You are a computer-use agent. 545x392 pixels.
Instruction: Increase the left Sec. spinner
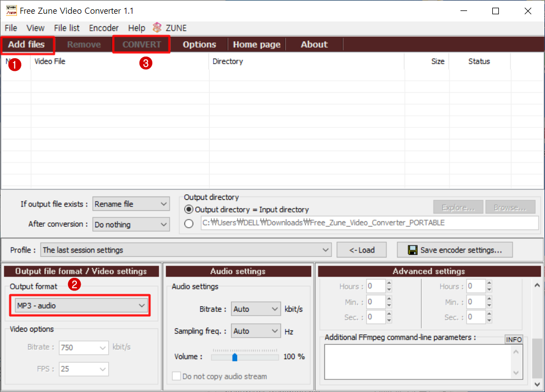pos(389,313)
